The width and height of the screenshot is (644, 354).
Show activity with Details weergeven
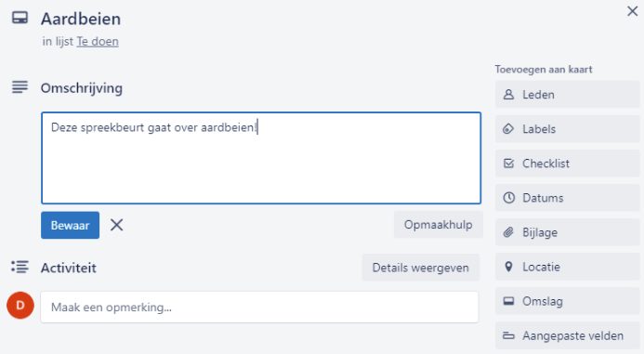[x=421, y=268]
